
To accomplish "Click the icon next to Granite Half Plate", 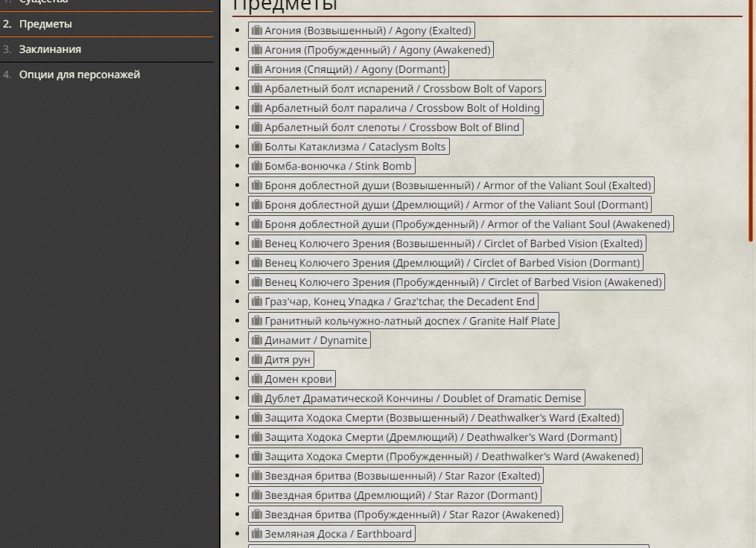I will [x=257, y=320].
